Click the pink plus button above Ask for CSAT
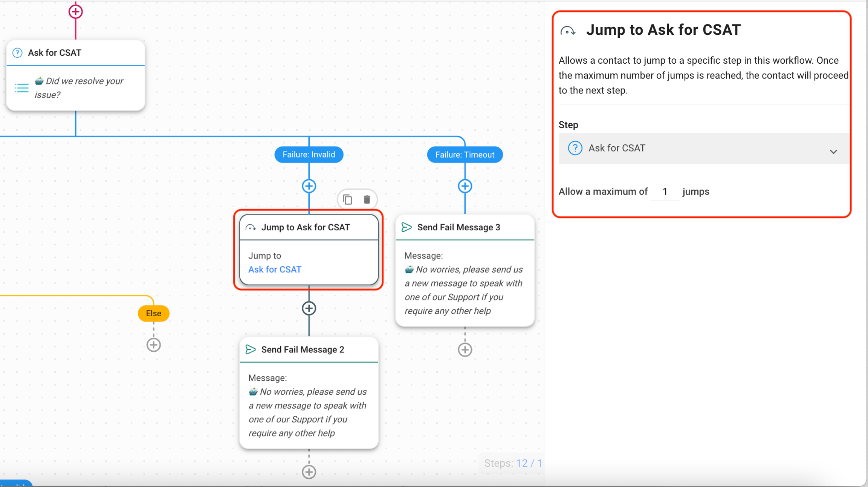The width and height of the screenshot is (868, 487). pyautogui.click(x=75, y=11)
